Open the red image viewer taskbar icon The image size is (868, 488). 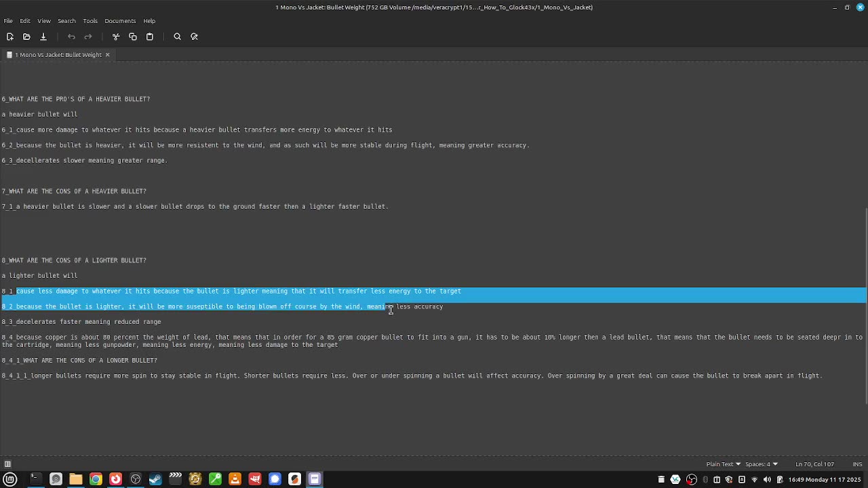(x=255, y=479)
